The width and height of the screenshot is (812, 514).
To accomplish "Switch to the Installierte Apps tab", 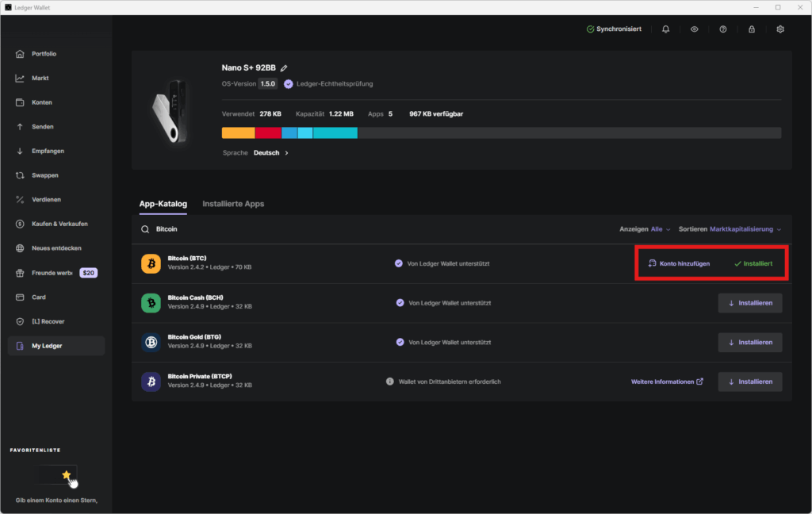I will coord(233,204).
